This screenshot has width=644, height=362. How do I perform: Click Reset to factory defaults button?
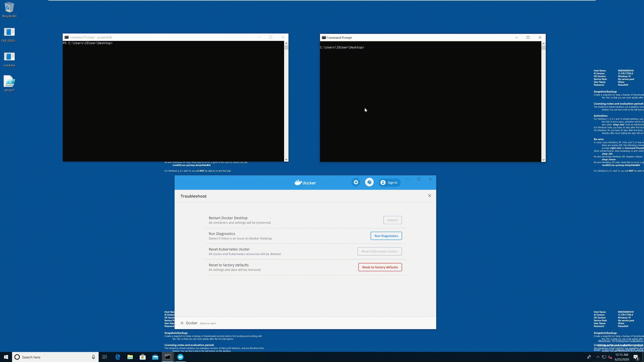[x=380, y=267]
